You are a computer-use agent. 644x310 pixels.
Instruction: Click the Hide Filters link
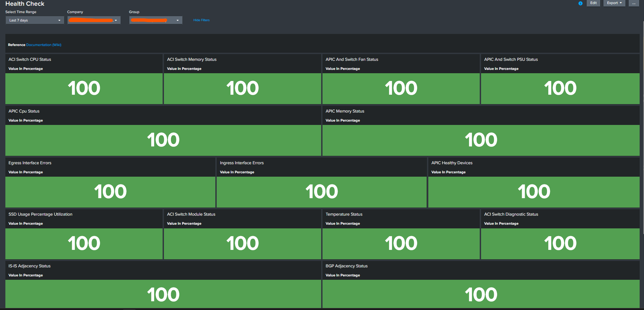pyautogui.click(x=201, y=20)
